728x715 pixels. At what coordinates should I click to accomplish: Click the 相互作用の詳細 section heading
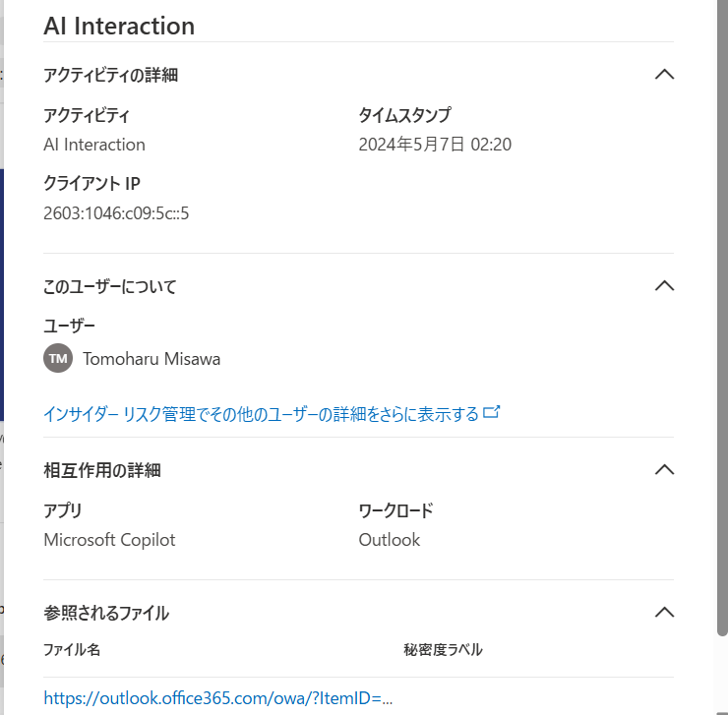[x=102, y=470]
